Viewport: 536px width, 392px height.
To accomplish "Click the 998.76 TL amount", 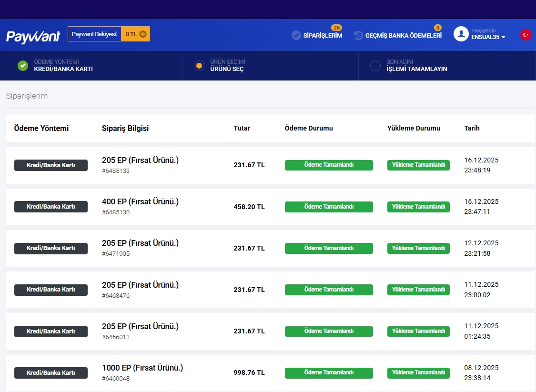I will point(249,372).
